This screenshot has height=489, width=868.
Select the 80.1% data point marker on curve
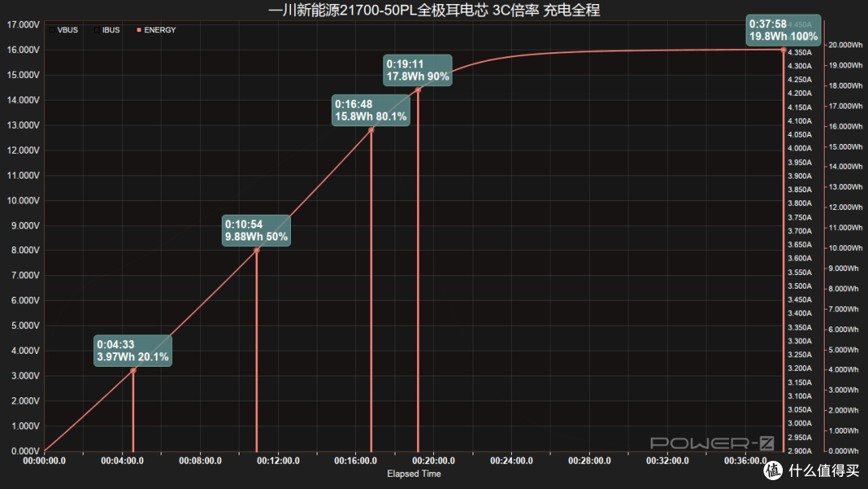point(371,130)
